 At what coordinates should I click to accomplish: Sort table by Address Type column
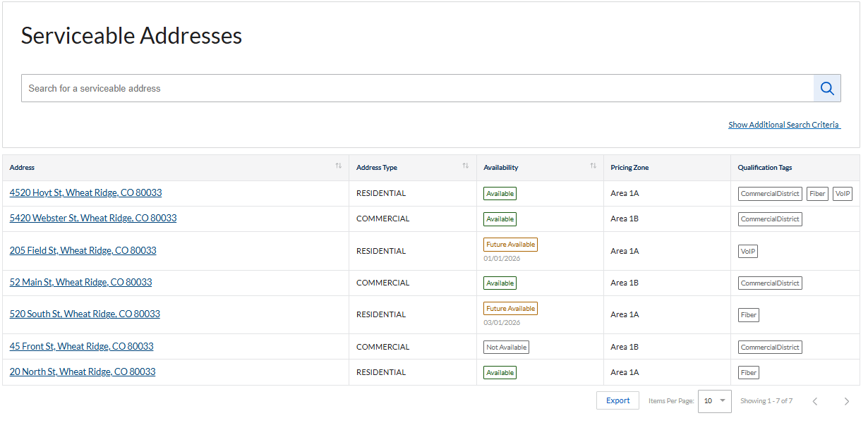[x=465, y=166]
